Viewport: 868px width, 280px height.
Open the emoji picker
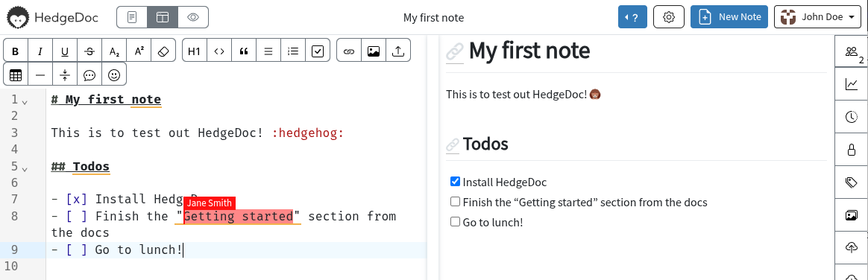point(114,76)
